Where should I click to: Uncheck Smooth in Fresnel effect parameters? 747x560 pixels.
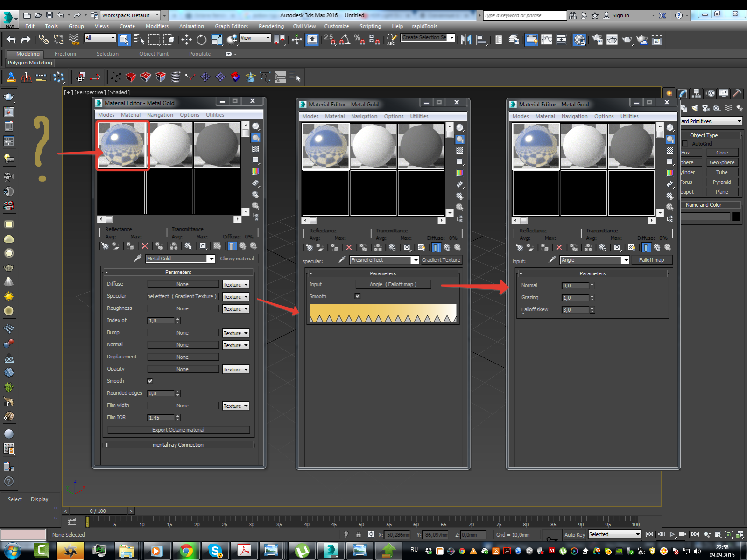click(x=358, y=296)
